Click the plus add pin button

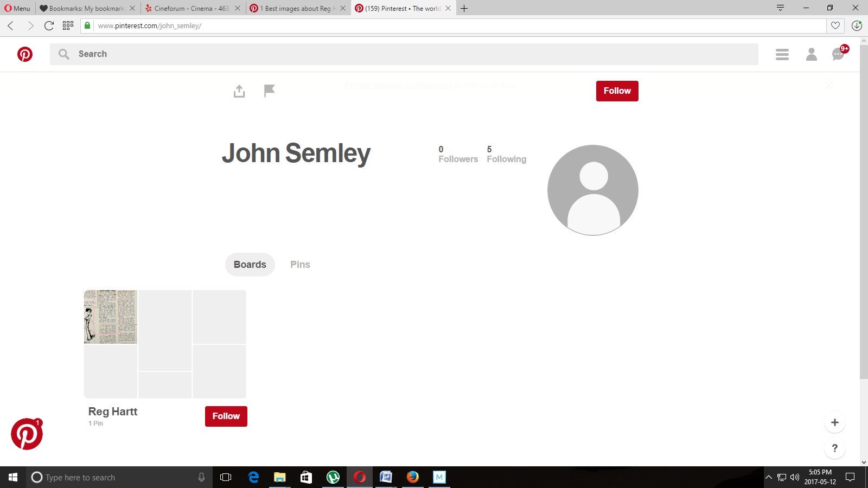coord(834,422)
